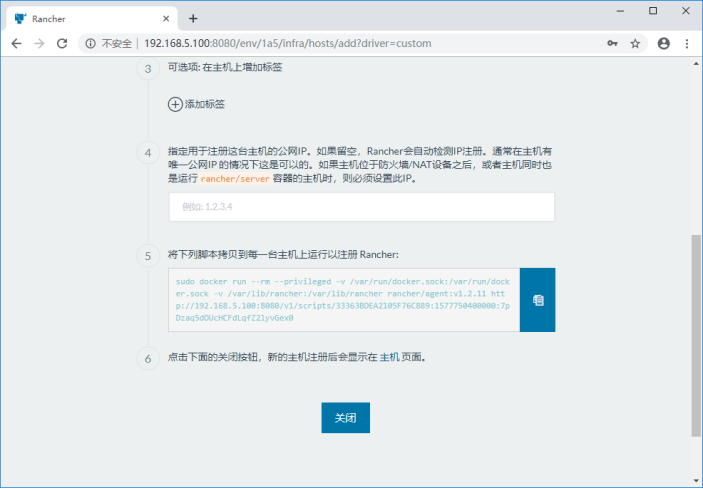Open Chrome three-dot menu

[687, 43]
